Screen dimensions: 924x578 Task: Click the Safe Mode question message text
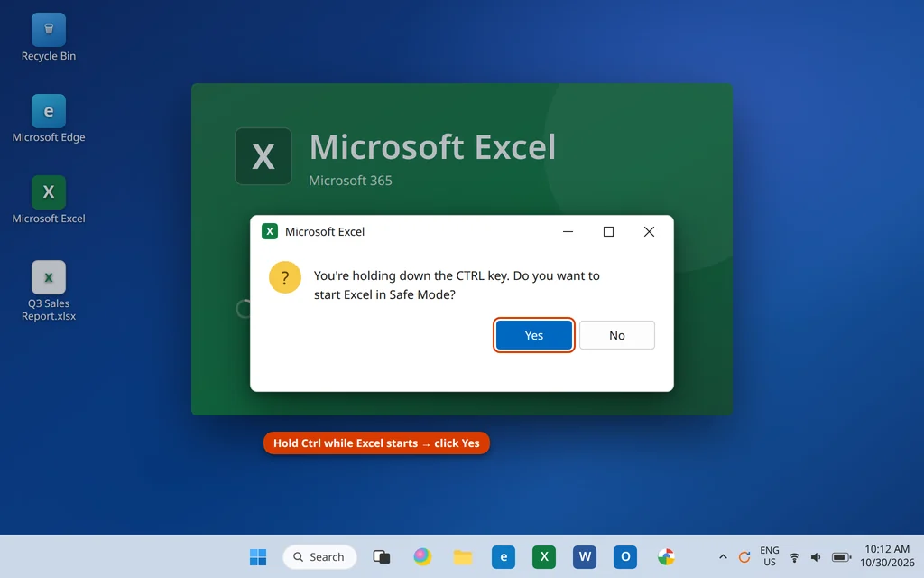pos(457,284)
